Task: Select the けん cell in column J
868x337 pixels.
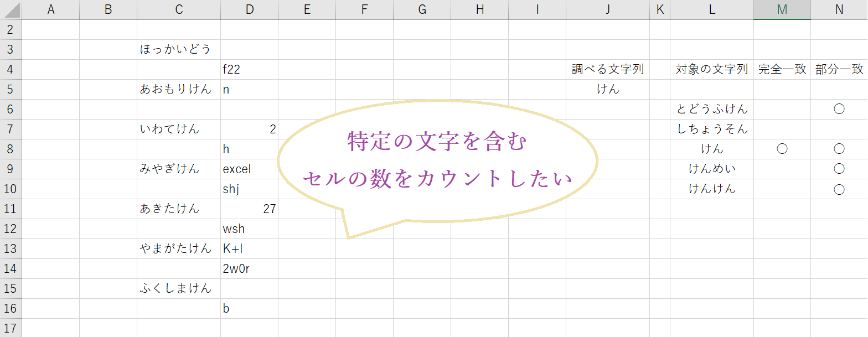Action: click(607, 89)
